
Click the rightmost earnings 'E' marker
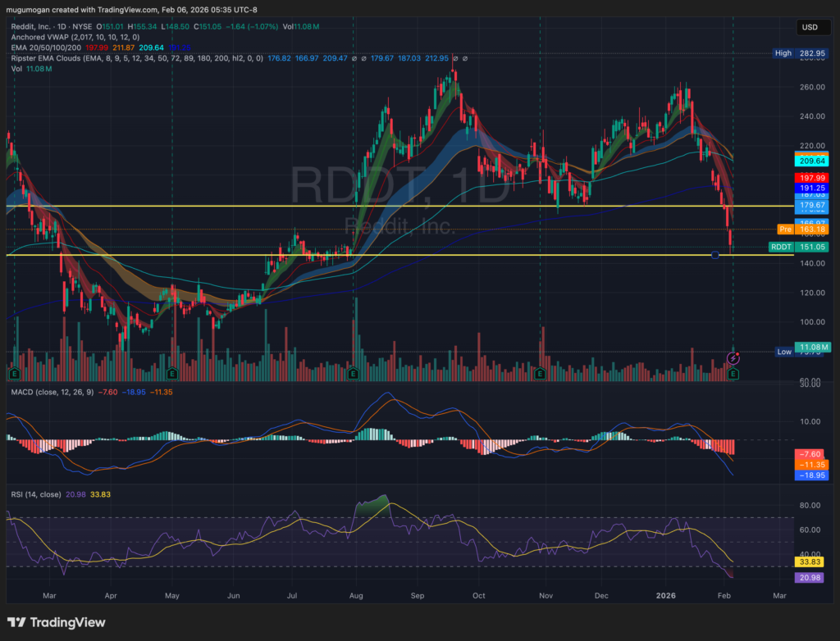click(733, 374)
